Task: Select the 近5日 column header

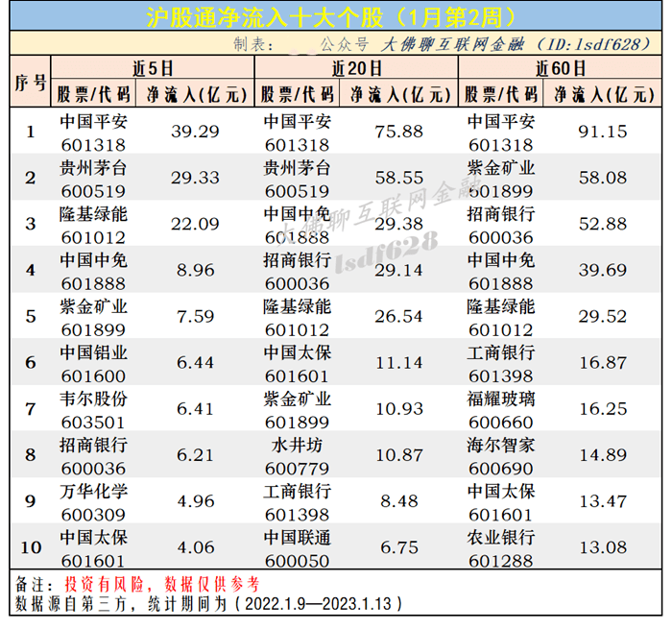Action: 154,68
